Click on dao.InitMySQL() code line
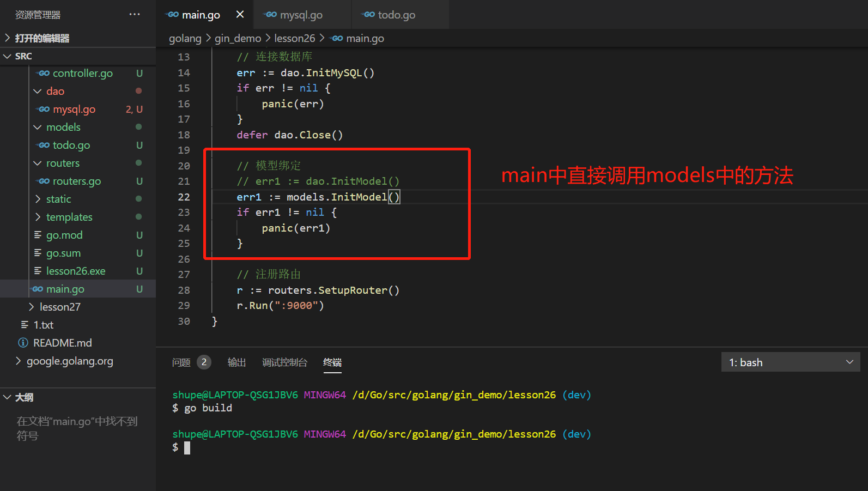Screen dimensions: 868x491 (305, 72)
